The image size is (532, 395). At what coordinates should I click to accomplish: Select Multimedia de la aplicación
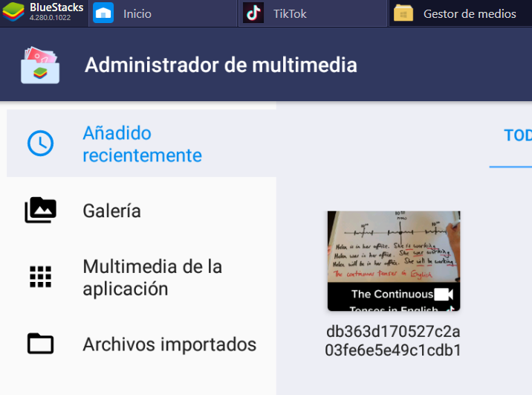click(x=152, y=277)
